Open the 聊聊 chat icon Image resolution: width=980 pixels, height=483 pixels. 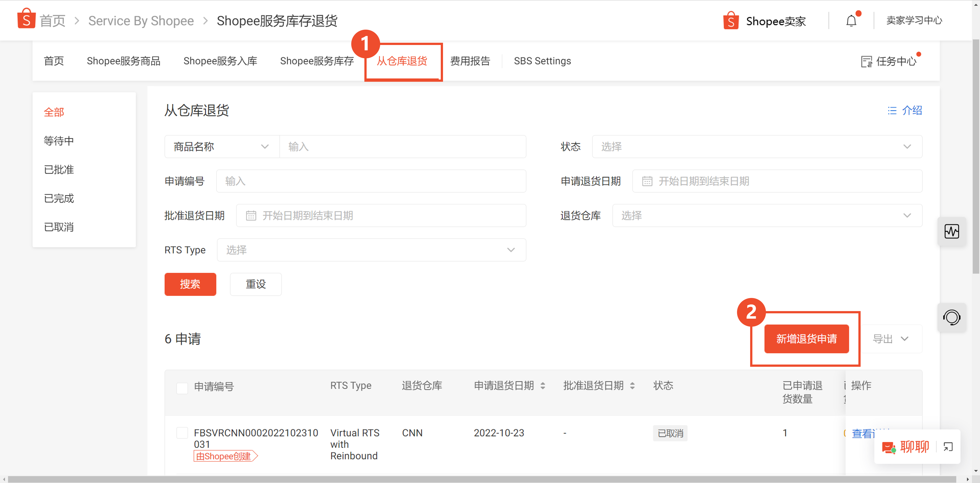889,447
